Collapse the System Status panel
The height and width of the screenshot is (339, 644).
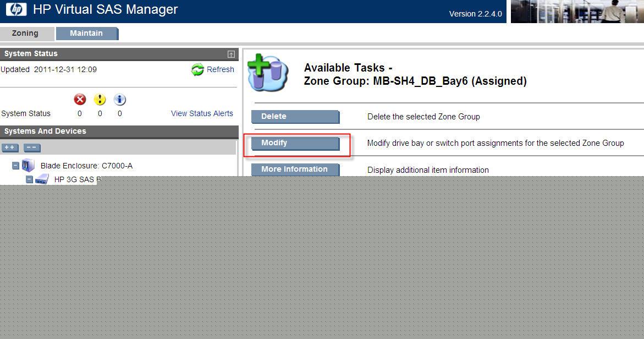[231, 54]
